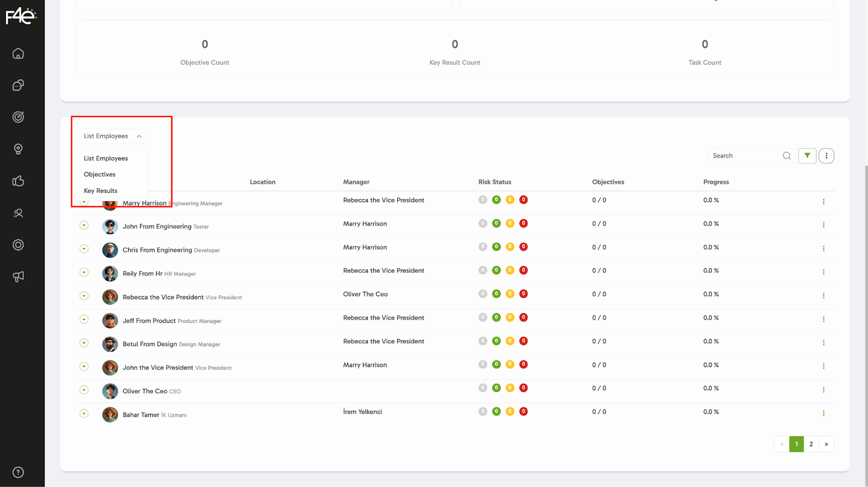This screenshot has height=487, width=868.
Task: Click red risk status badge for Reily
Action: [x=524, y=271]
